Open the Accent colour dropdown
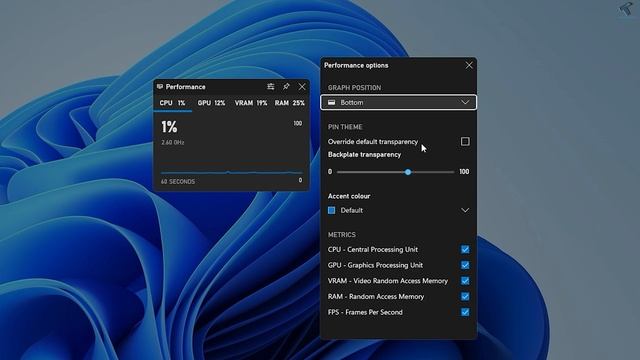This screenshot has width=640, height=360. coord(398,210)
